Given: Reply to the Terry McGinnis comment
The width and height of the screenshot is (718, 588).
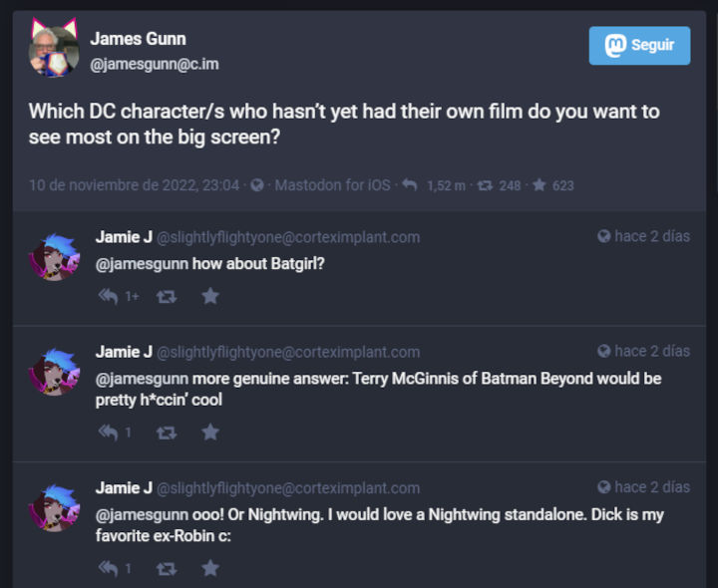Looking at the screenshot, I should tap(109, 433).
